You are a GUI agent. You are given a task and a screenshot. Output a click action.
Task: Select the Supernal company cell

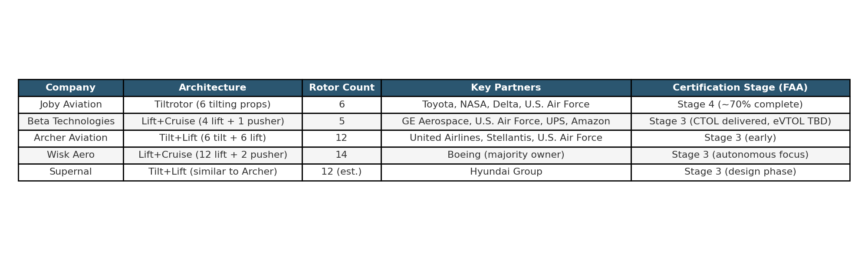coord(71,172)
